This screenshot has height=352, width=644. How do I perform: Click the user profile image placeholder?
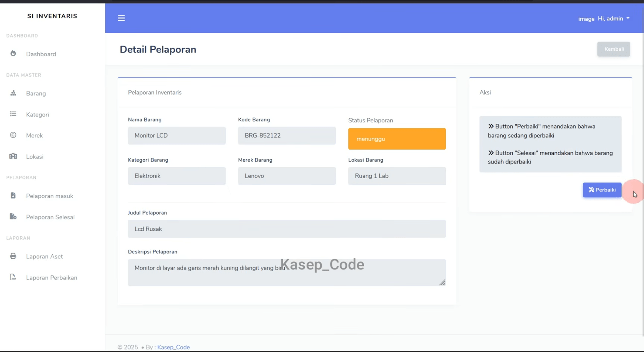586,19
